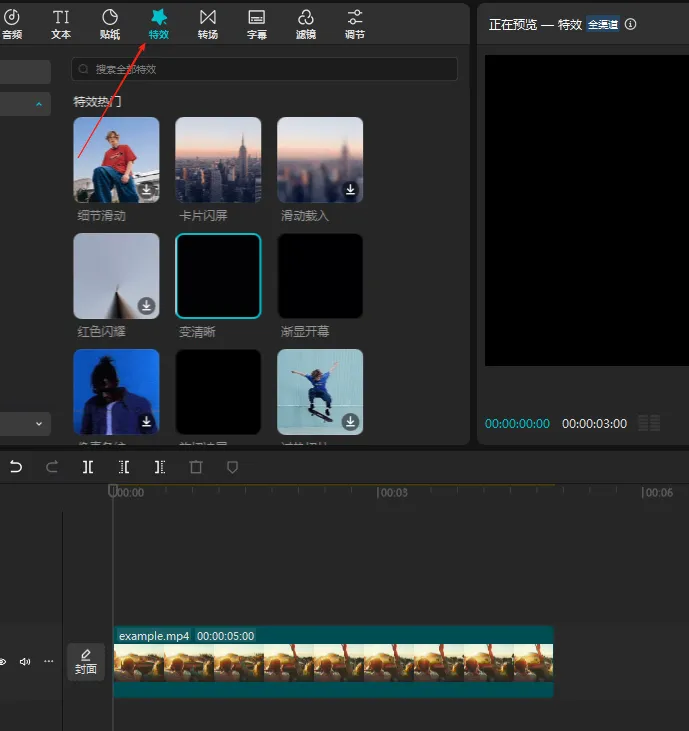This screenshot has width=689, height=731.
Task: Click the 搜索全部特效 search field
Action: [265, 69]
